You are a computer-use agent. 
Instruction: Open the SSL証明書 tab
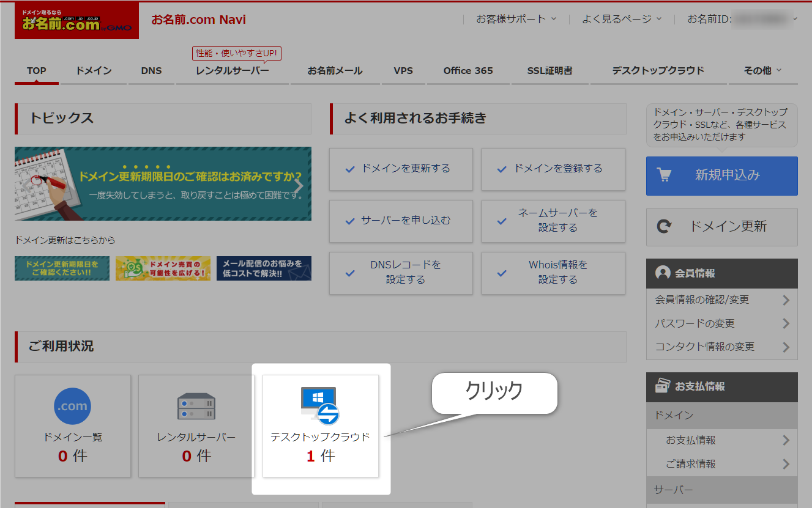[x=549, y=71]
